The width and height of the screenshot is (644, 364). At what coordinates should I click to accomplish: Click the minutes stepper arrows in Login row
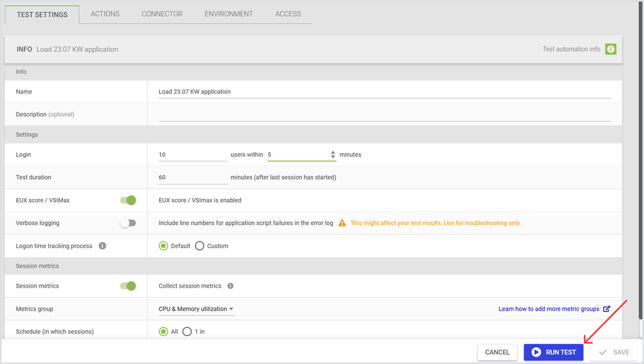(x=333, y=155)
